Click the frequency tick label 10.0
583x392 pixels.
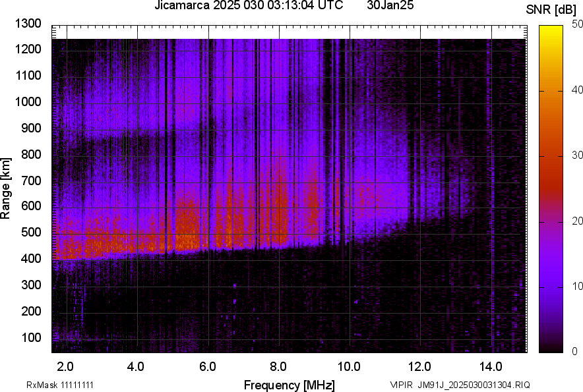tap(349, 367)
